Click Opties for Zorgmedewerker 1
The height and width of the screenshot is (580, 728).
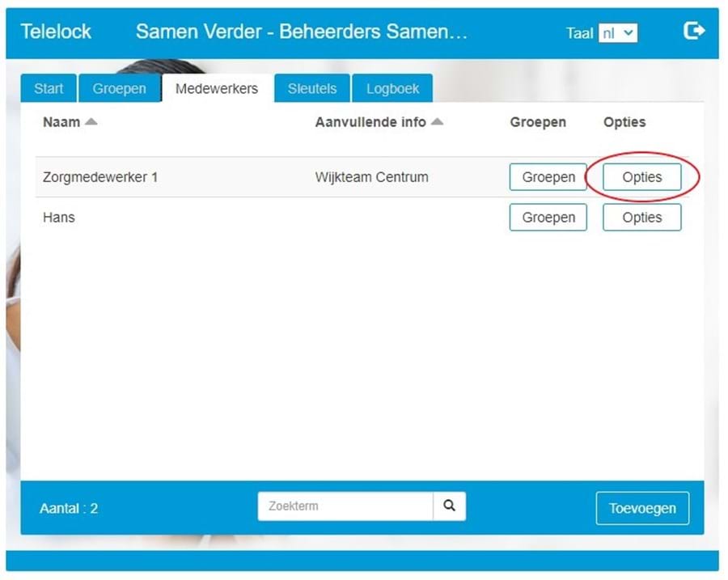tap(641, 177)
